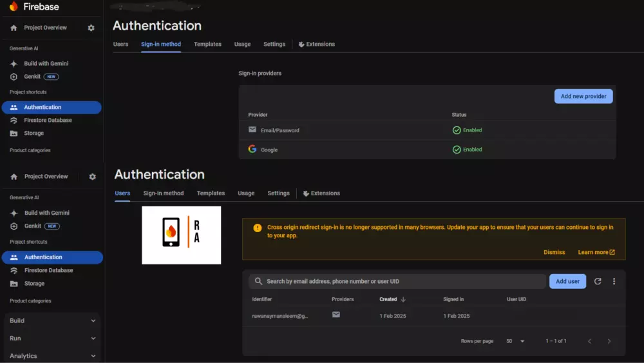Switch to Sign-in method tab above user list
Viewport: 644px width, 363px height.
[x=164, y=193]
